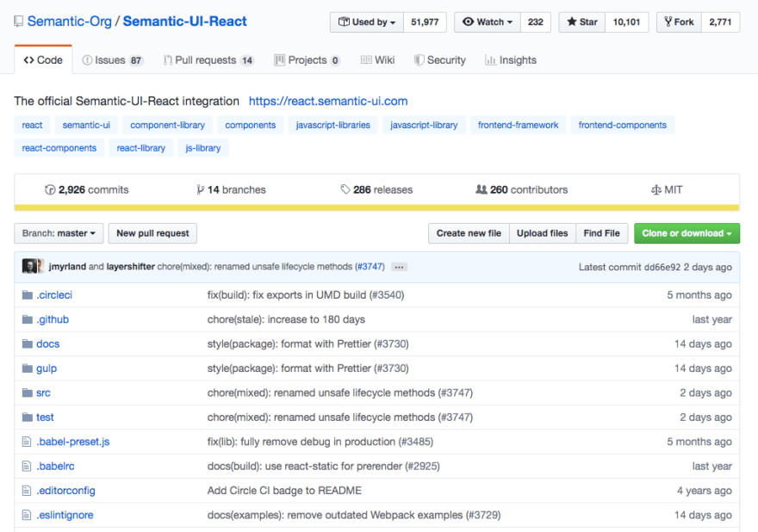
Task: Open the .github folder
Action: 53,319
